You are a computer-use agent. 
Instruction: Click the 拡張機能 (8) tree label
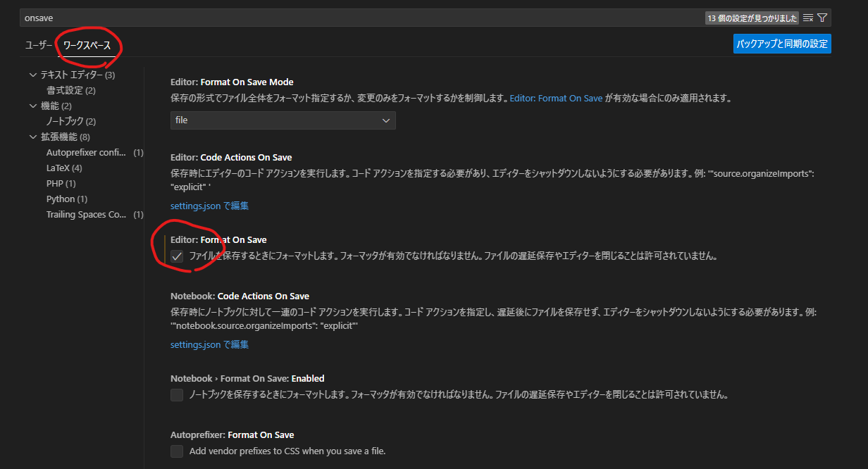point(65,137)
